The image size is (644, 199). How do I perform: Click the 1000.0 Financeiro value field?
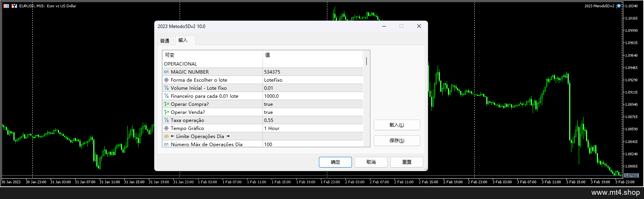313,96
